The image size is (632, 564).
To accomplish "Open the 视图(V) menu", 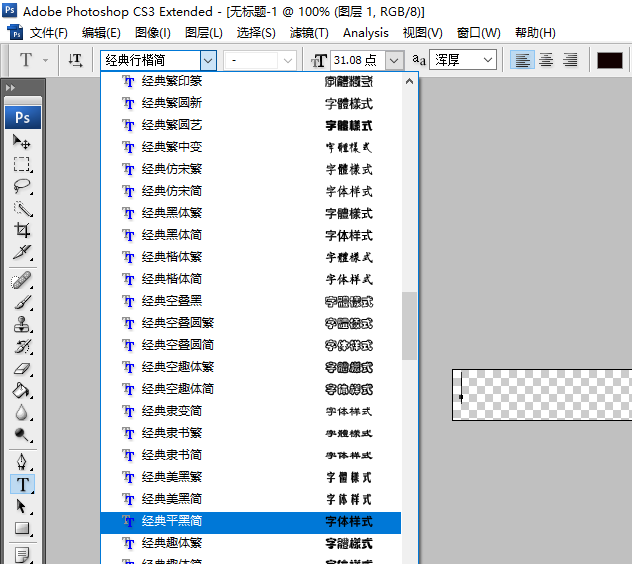I will click(x=422, y=33).
